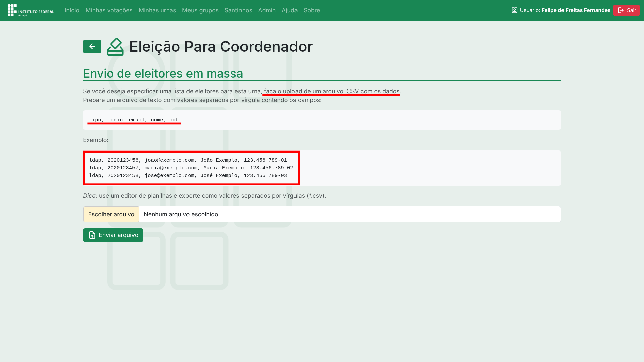The width and height of the screenshot is (644, 362).
Task: Open the Santinhos menu
Action: [x=238, y=10]
